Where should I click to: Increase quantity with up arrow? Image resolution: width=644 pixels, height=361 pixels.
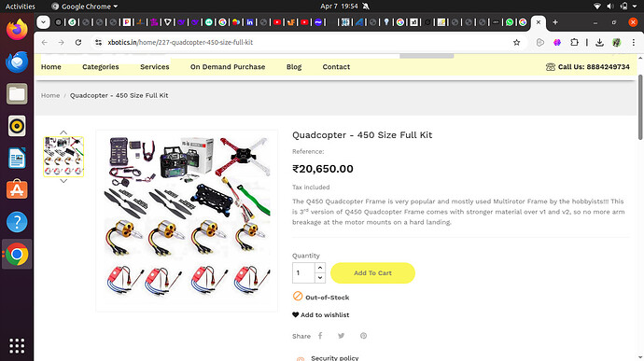(x=320, y=268)
